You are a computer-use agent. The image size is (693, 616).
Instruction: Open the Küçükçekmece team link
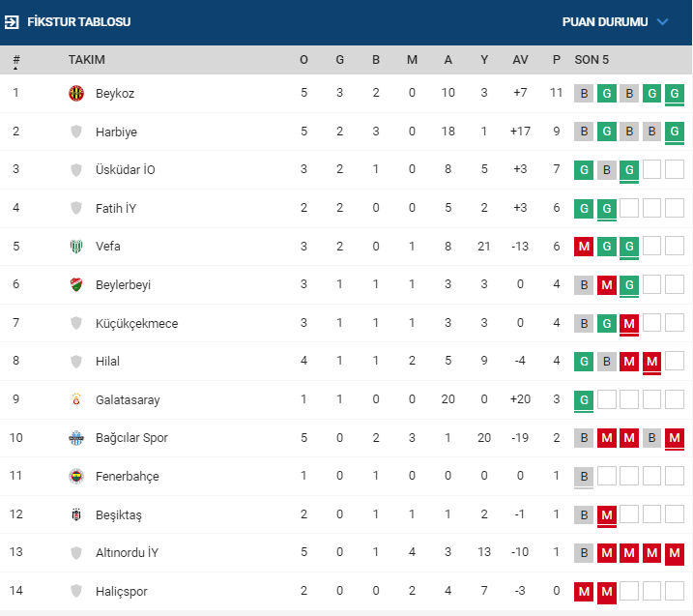[136, 323]
